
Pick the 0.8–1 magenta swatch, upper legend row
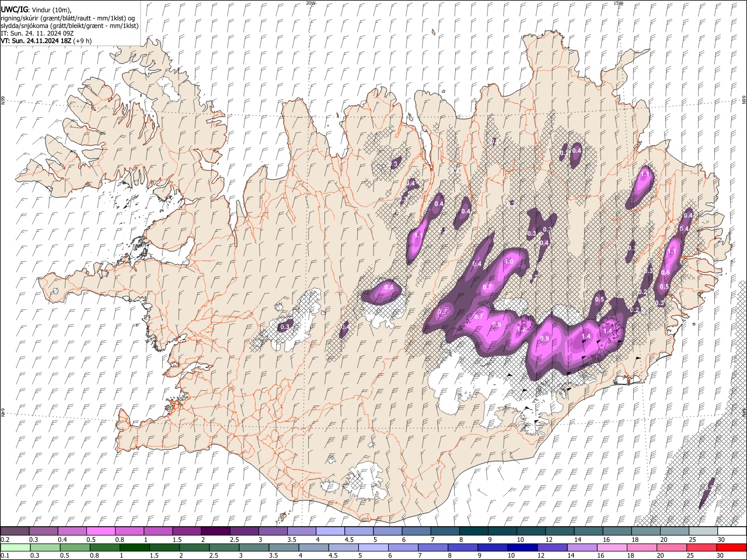tap(129, 531)
